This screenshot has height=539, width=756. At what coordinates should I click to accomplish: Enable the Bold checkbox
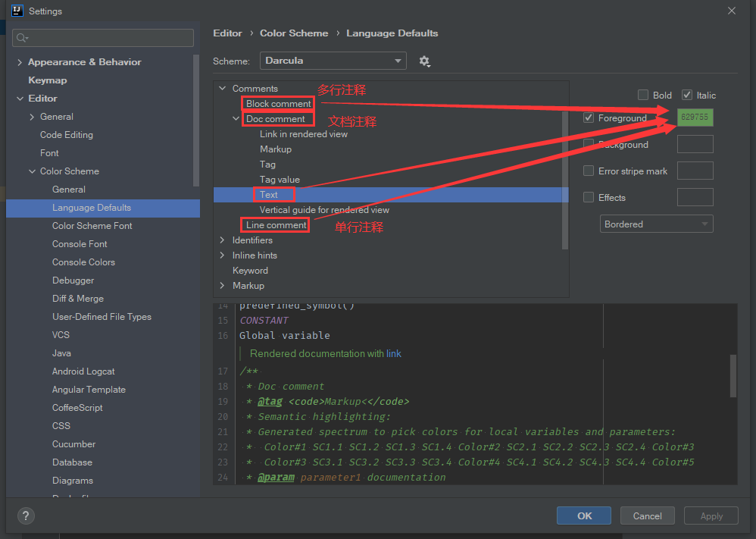tap(642, 95)
